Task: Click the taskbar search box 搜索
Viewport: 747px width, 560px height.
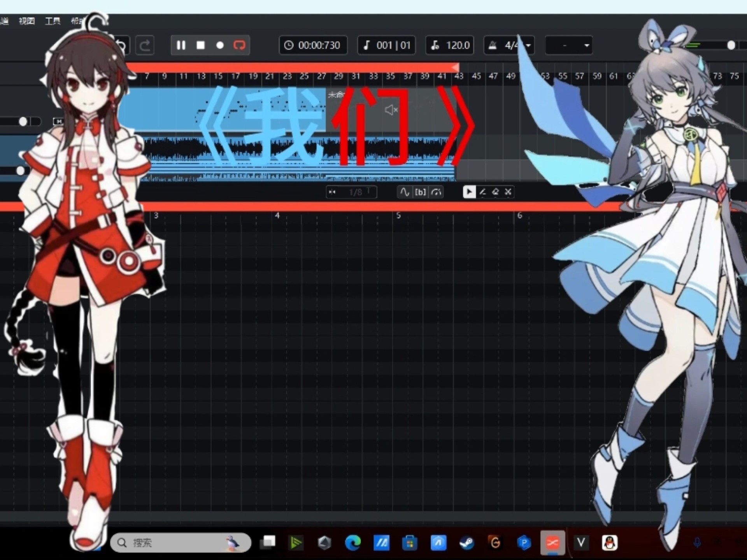Action: (x=181, y=542)
